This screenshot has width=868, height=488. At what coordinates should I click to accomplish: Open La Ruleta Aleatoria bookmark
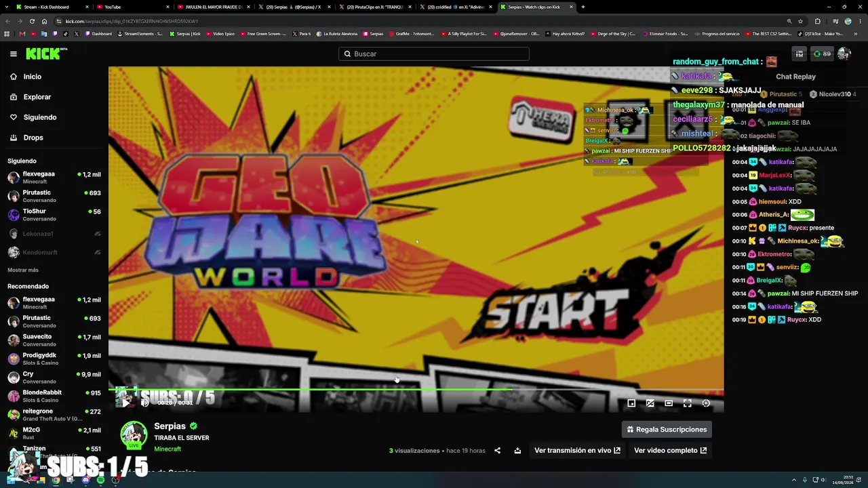pos(336,34)
